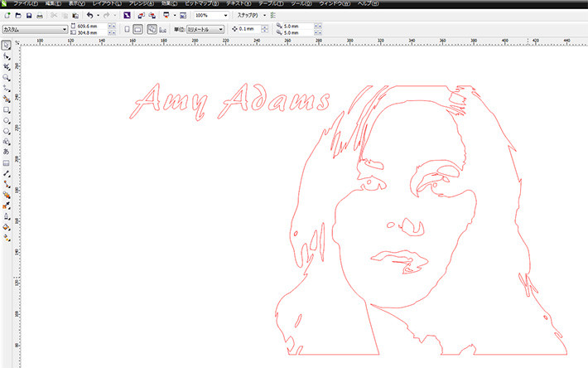Click the page height field 304.8 mm
The width and height of the screenshot is (588, 368).
pos(92,32)
